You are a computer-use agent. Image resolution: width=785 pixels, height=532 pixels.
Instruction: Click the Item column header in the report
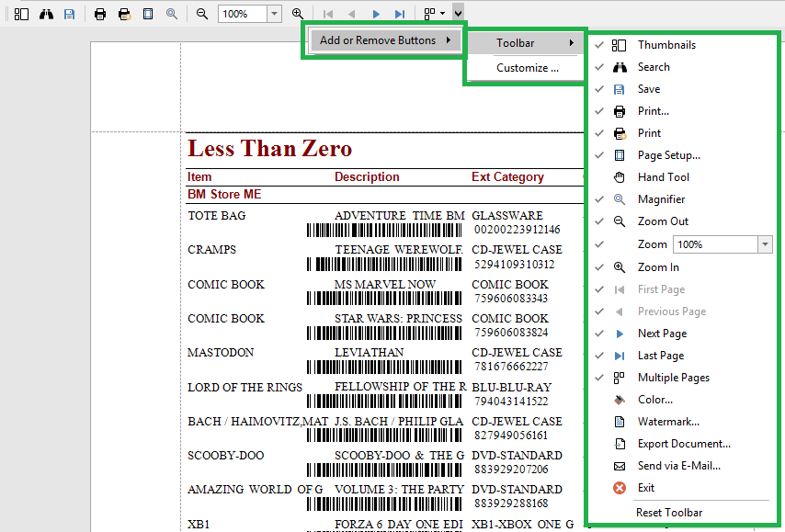199,176
